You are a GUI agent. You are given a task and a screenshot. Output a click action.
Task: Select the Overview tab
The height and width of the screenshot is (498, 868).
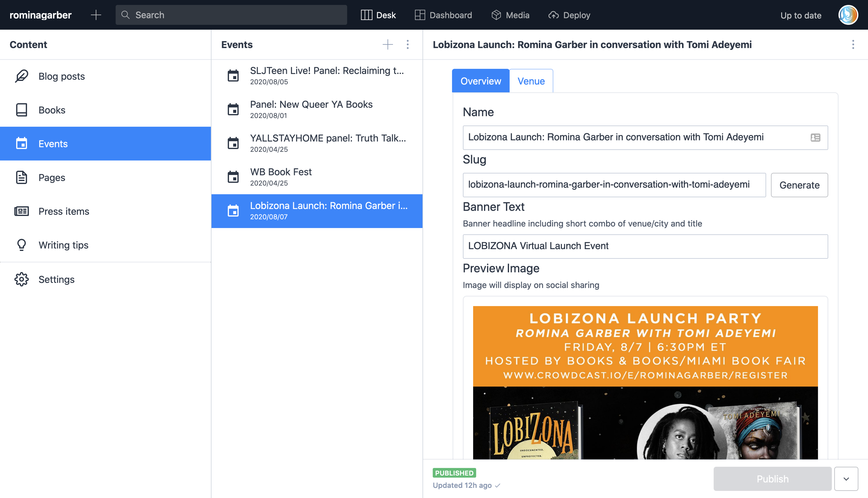481,81
